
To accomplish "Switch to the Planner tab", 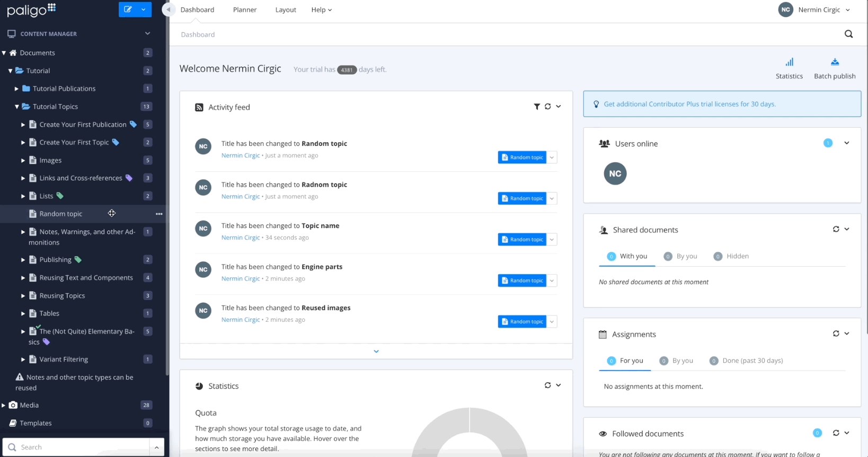I will (244, 10).
